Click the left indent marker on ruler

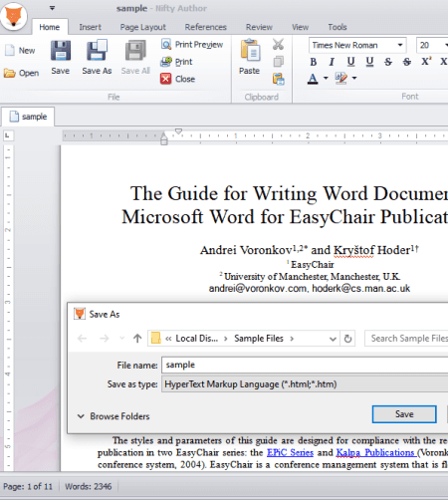coord(164,140)
